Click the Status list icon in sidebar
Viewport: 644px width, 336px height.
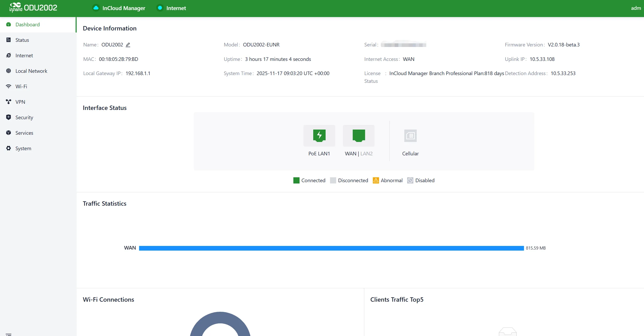click(9, 40)
